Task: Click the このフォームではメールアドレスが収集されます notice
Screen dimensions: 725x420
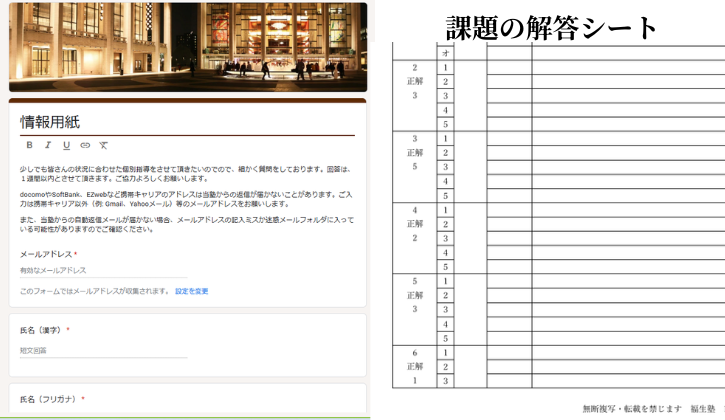Action: (95, 291)
